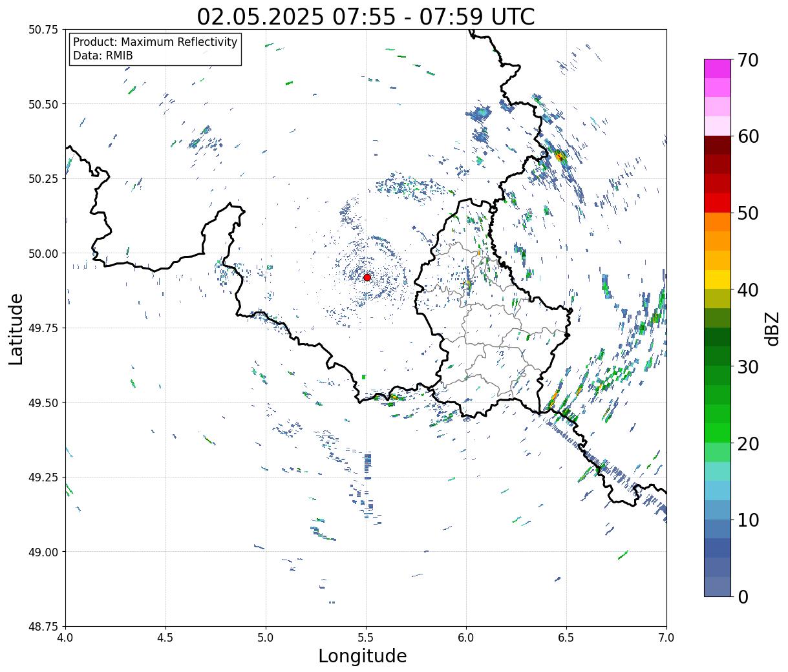
Task: Click the colorbar tick label 10
Action: coord(748,520)
